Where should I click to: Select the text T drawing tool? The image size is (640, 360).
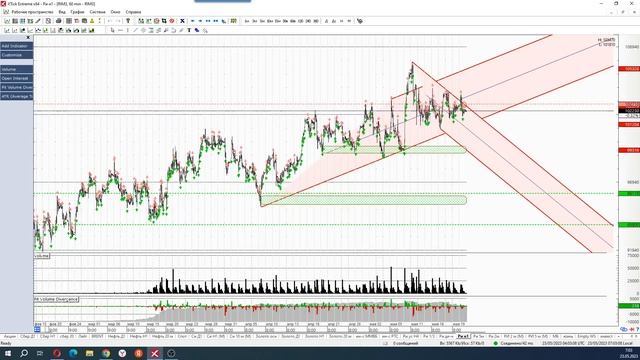click(189, 30)
